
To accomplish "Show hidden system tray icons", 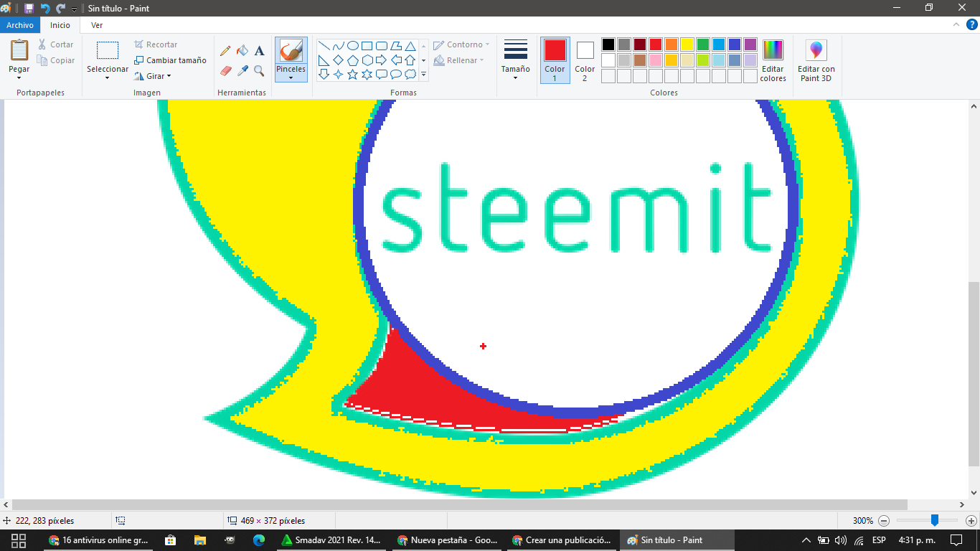I will [x=806, y=540].
